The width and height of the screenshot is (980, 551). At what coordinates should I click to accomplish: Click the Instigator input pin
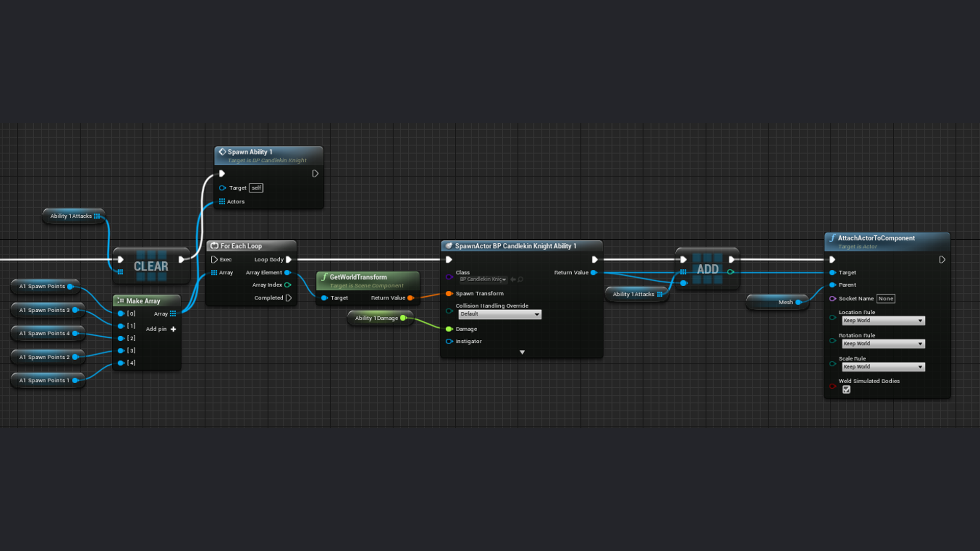(449, 341)
